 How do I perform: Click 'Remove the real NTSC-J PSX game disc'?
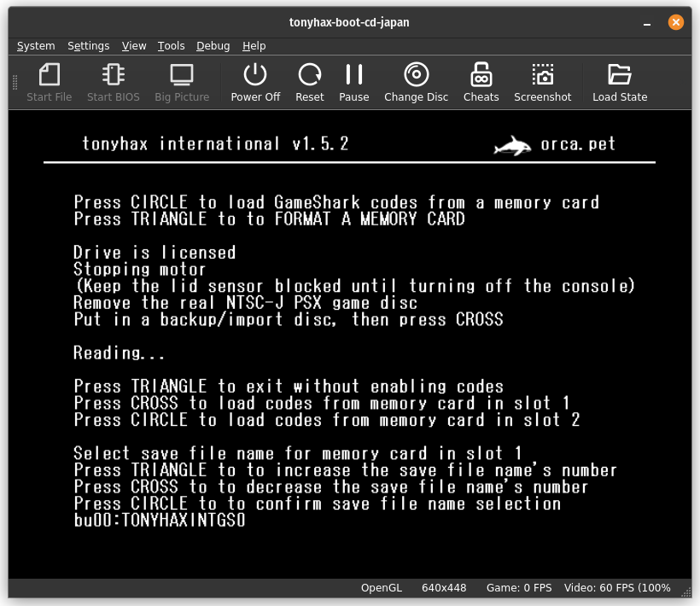pos(245,303)
